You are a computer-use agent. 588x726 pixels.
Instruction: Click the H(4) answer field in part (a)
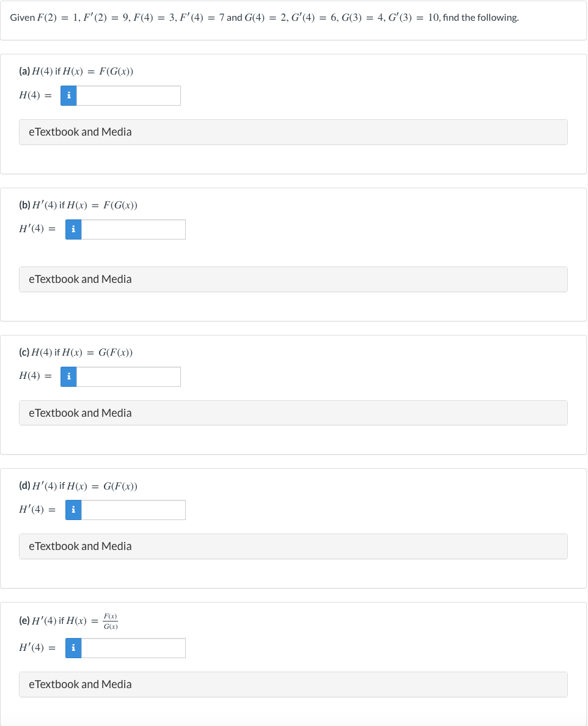click(x=128, y=95)
